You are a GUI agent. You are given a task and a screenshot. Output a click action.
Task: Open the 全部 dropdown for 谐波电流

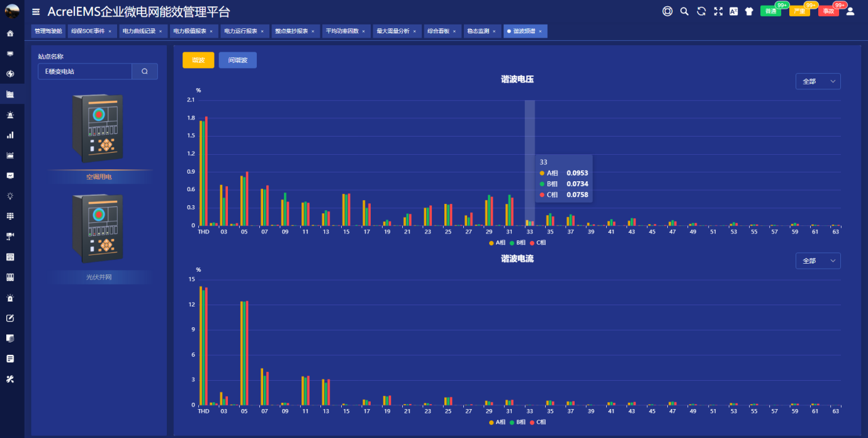[x=818, y=261]
